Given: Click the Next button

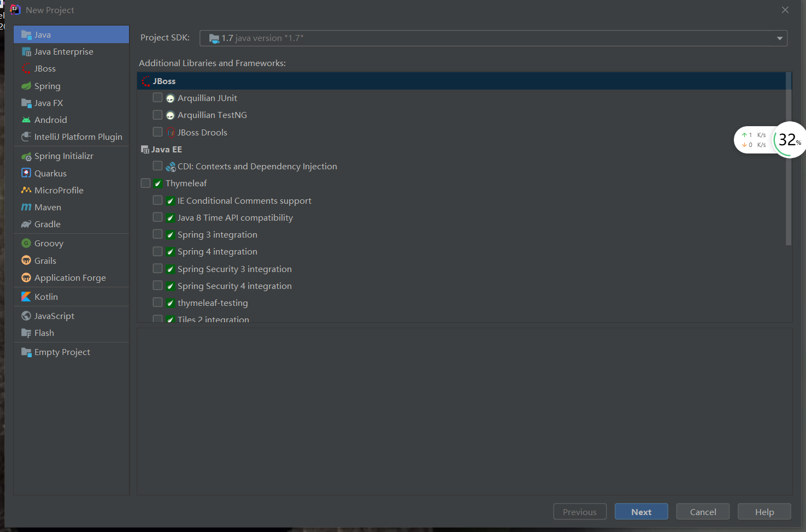Looking at the screenshot, I should pyautogui.click(x=642, y=512).
